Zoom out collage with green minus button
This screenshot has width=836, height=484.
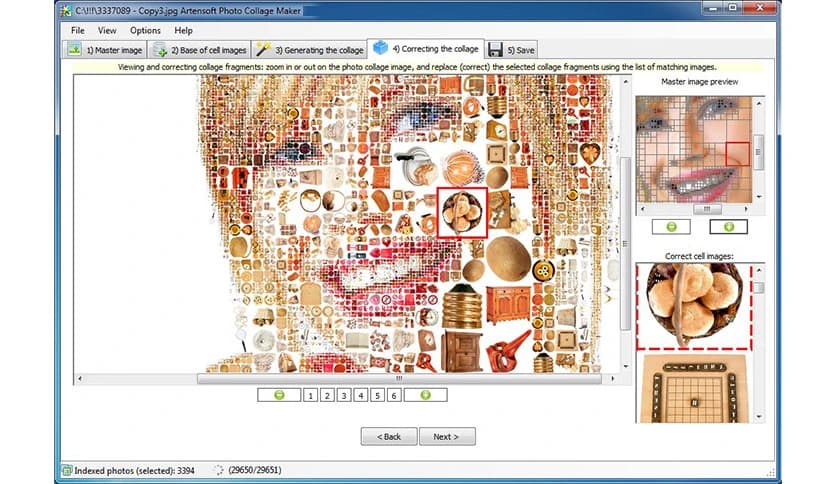(279, 395)
